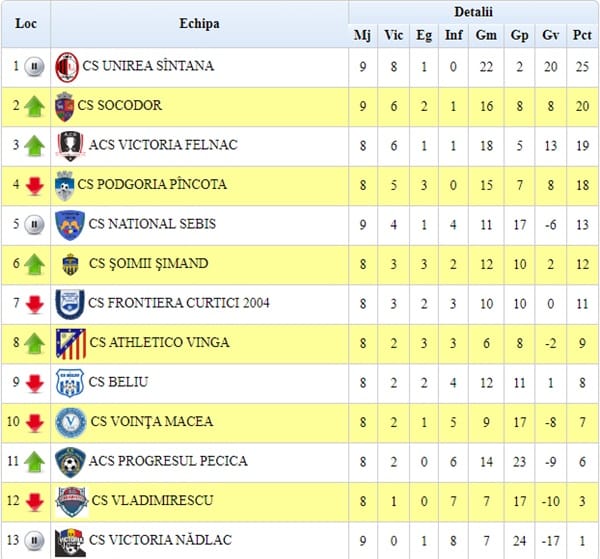The width and height of the screenshot is (600, 559).
Task: Open CS NATIONAL SEBIS team name
Action: (152, 224)
